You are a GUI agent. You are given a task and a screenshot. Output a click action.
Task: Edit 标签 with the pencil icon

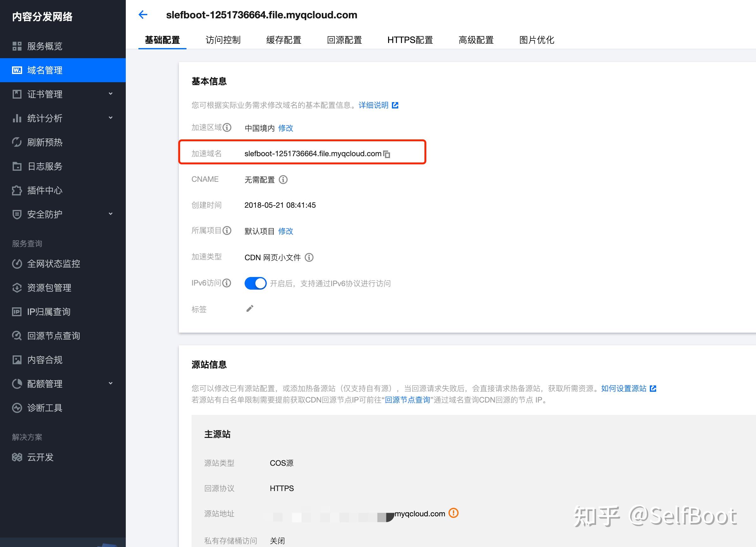[250, 309]
